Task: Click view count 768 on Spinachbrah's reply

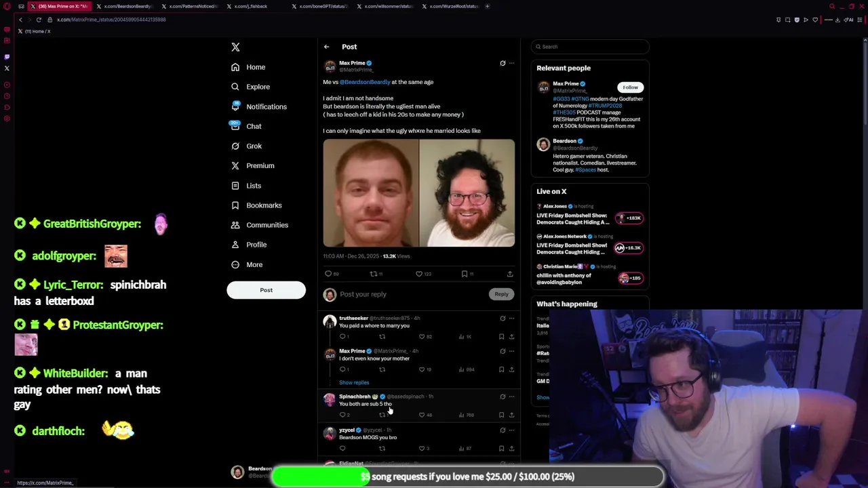Action: tap(467, 415)
